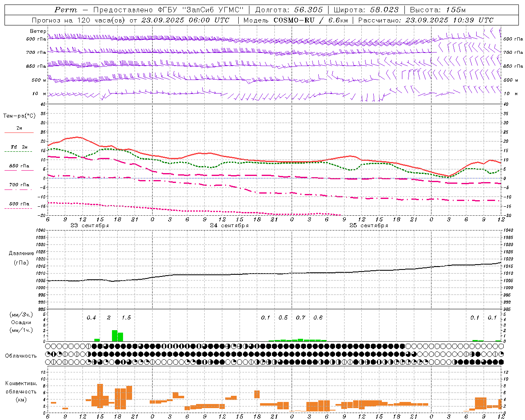The image size is (525, 420).
Task: Click the tallest orange convective cloud bar
Action: click(x=100, y=396)
